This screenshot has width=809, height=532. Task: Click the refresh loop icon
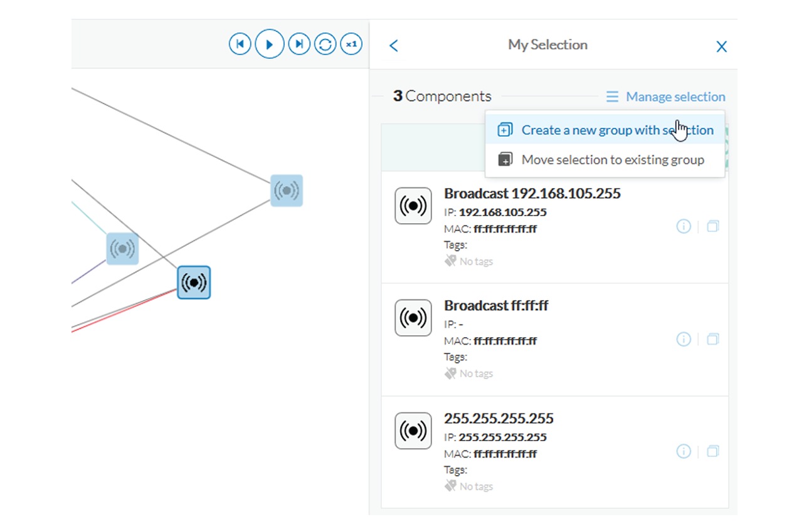(325, 44)
